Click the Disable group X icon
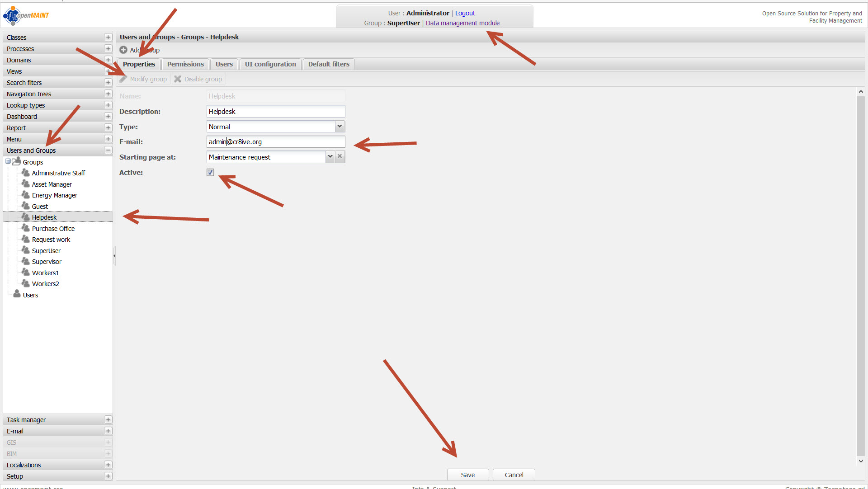This screenshot has height=489, width=868. click(x=178, y=79)
